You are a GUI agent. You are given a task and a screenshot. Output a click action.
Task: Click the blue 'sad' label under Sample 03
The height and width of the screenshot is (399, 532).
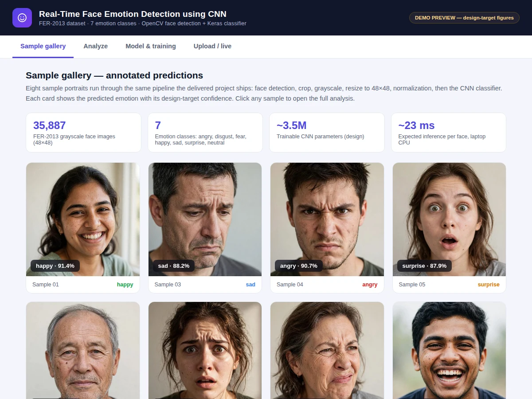tap(250, 285)
